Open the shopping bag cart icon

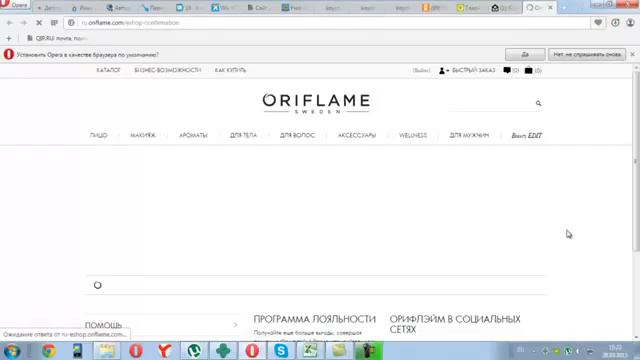(x=529, y=70)
